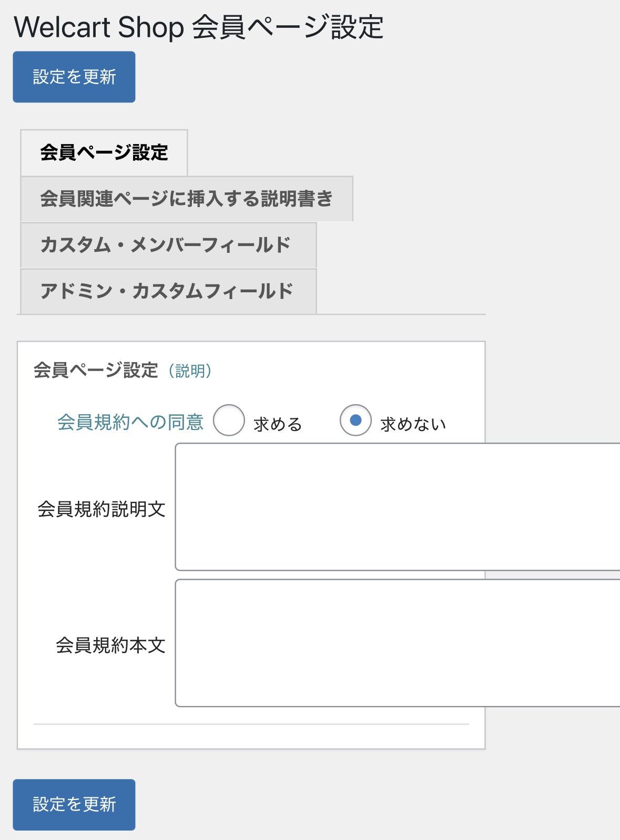Image resolution: width=620 pixels, height=840 pixels.
Task: Click the bottom 設定を更新 button
Action: [74, 804]
